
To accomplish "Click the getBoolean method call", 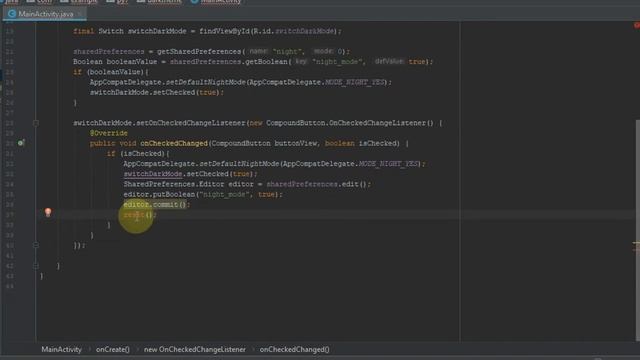I will [x=266, y=62].
